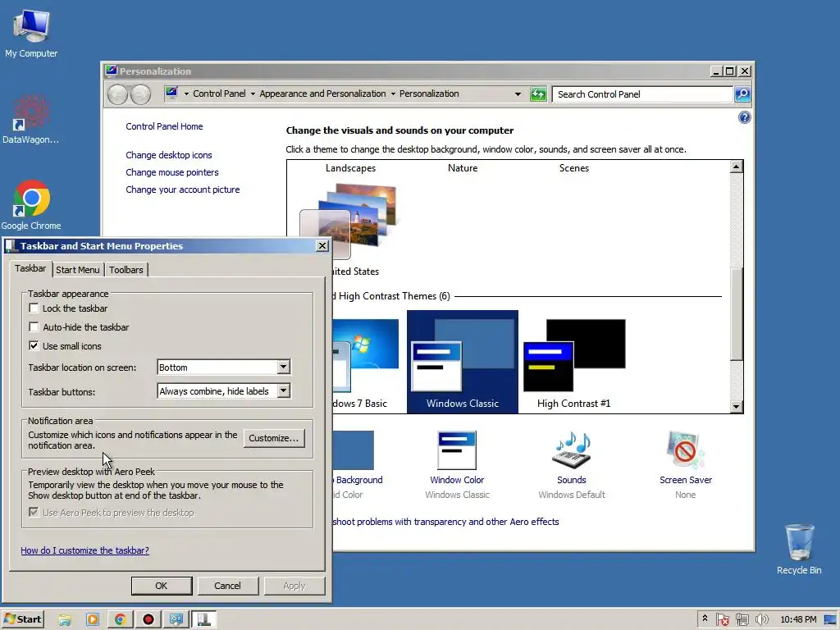Enable Lock the taskbar checkbox
The width and height of the screenshot is (840, 630).
point(34,308)
